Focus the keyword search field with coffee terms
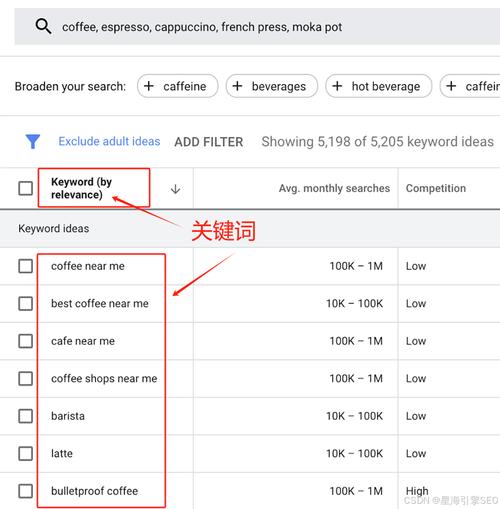 click(x=257, y=27)
